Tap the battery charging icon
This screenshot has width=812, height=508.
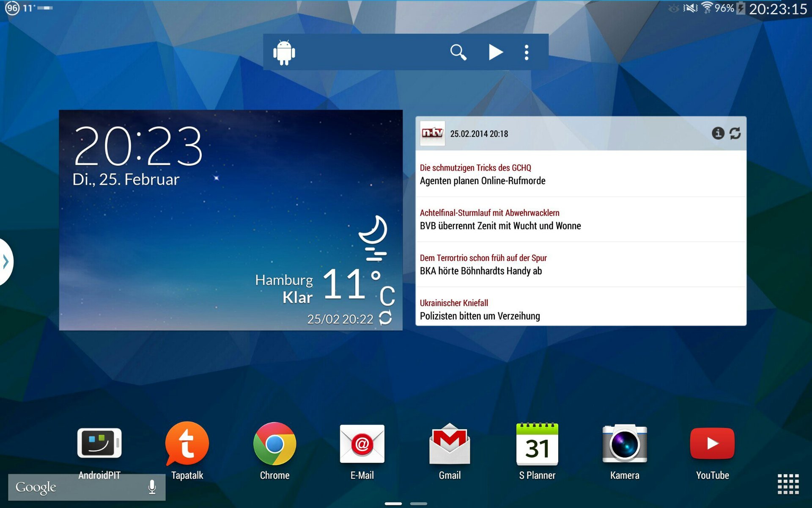click(741, 8)
